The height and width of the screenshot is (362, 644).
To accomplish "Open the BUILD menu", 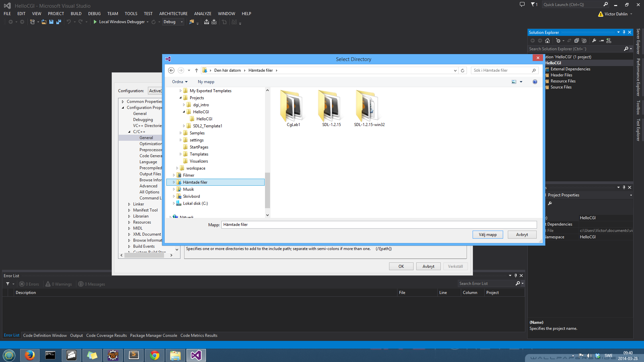I will (x=76, y=14).
